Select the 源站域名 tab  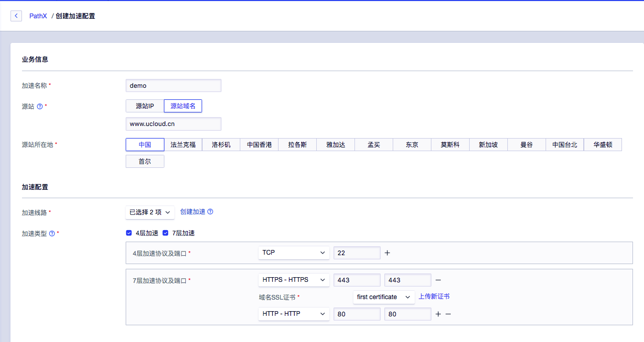(183, 106)
